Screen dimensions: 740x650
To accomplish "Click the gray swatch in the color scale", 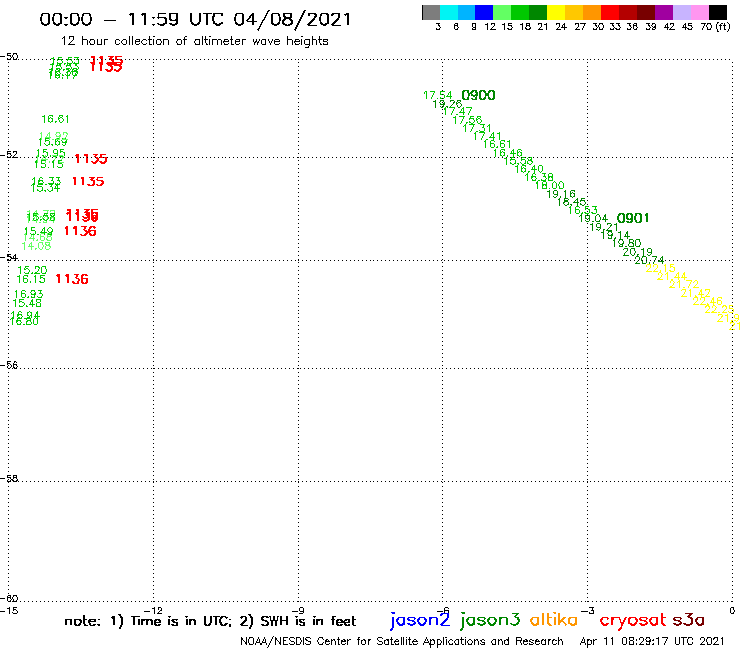I will [431, 13].
